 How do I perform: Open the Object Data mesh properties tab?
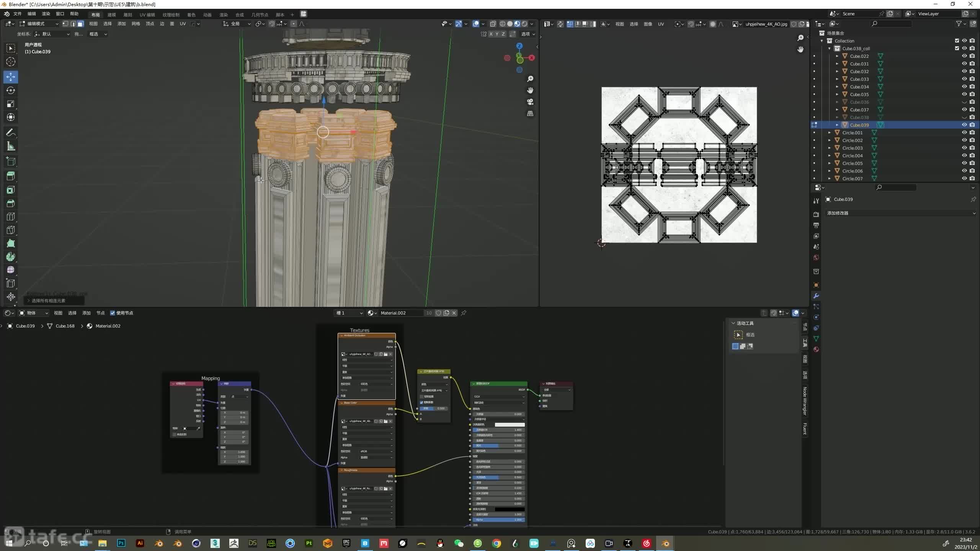click(816, 339)
